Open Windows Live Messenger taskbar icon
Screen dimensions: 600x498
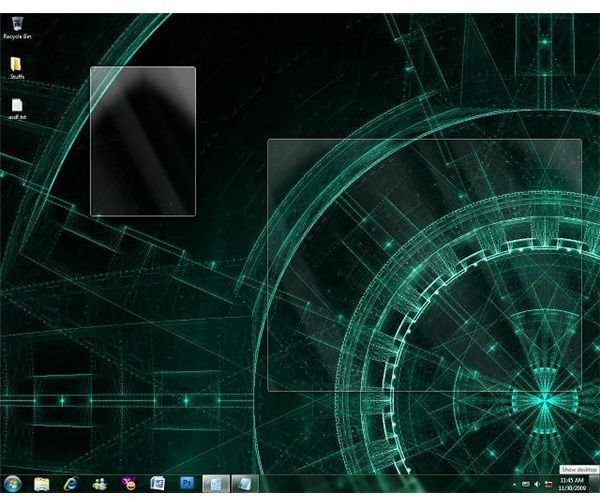pos(99,484)
